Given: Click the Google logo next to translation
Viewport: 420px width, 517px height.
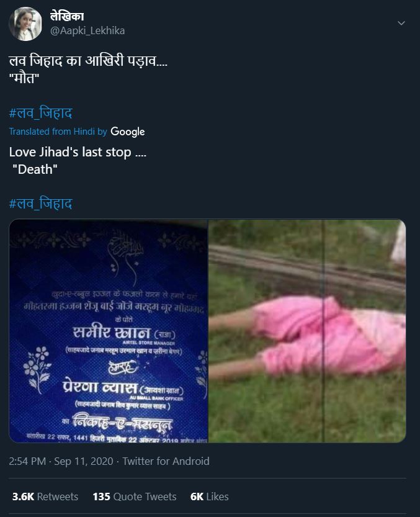Looking at the screenshot, I should pyautogui.click(x=128, y=132).
